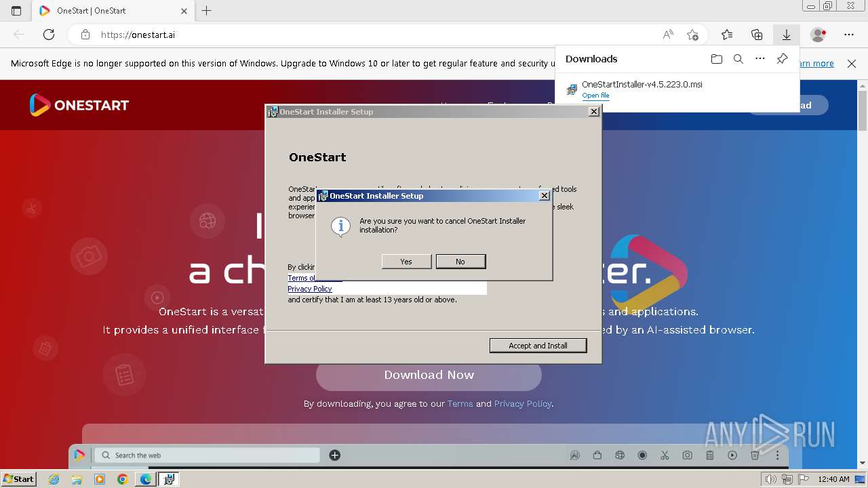Open the Privacy Policy link in installer
This screenshot has height=488, width=868.
pyautogui.click(x=310, y=289)
